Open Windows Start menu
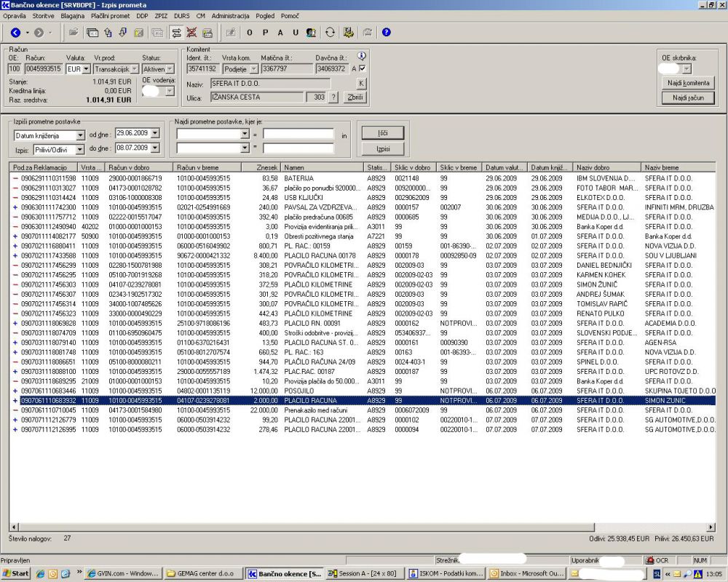This screenshot has height=582, width=728. pyautogui.click(x=16, y=573)
